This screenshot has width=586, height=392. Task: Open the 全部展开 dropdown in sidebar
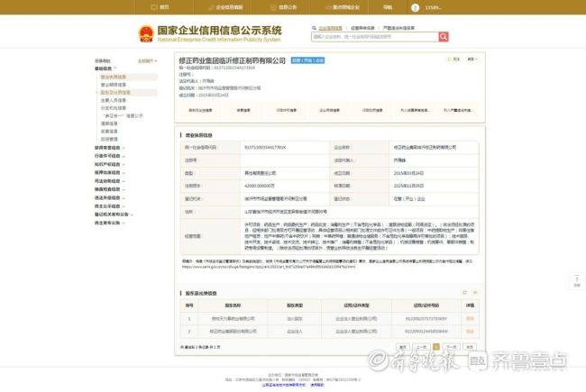(x=148, y=61)
